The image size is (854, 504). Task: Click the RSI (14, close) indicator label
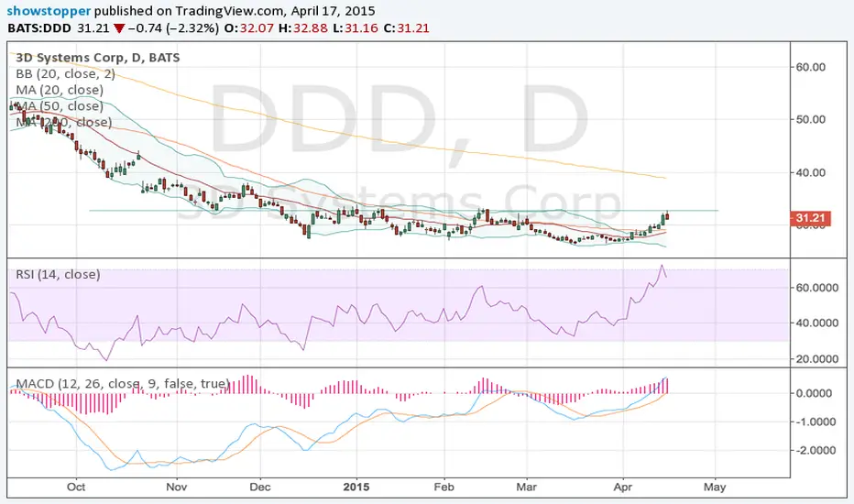58,275
